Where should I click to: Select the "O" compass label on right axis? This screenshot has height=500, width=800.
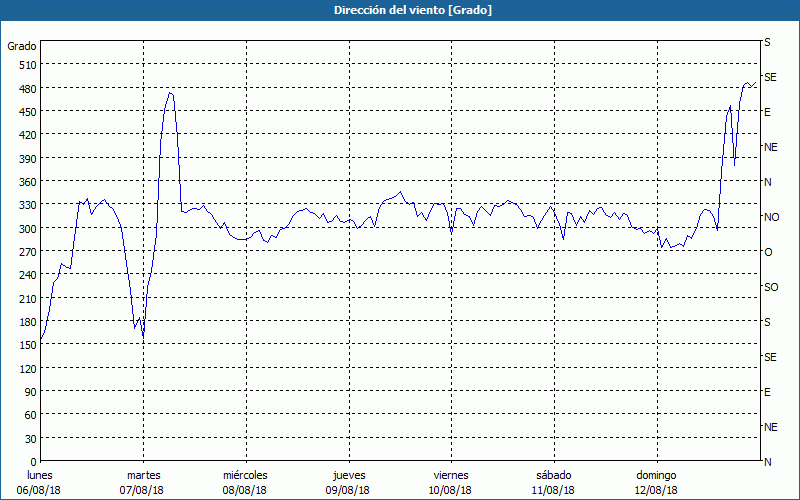tap(768, 252)
